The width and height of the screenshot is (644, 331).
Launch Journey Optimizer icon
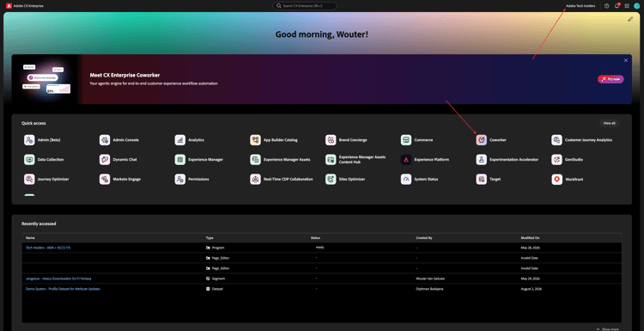(29, 180)
